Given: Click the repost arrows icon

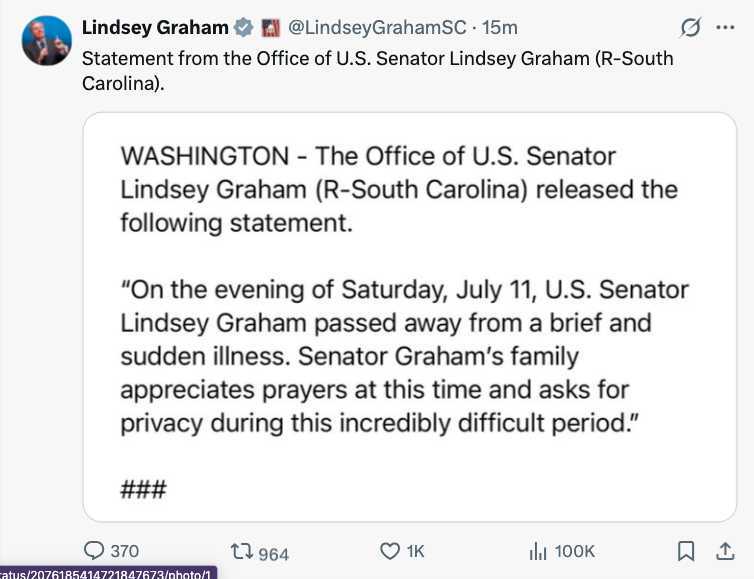Looking at the screenshot, I should 242,551.
